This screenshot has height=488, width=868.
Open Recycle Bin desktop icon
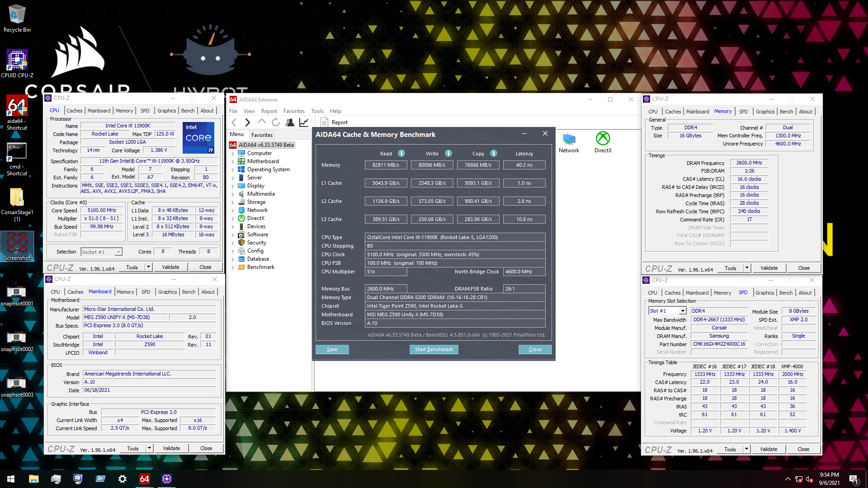[x=17, y=18]
